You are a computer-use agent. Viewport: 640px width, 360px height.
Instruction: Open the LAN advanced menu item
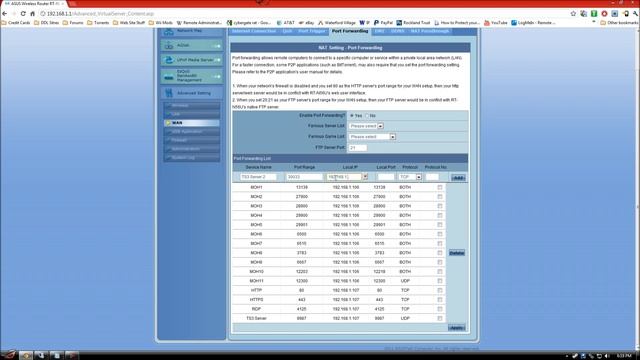coord(191,114)
